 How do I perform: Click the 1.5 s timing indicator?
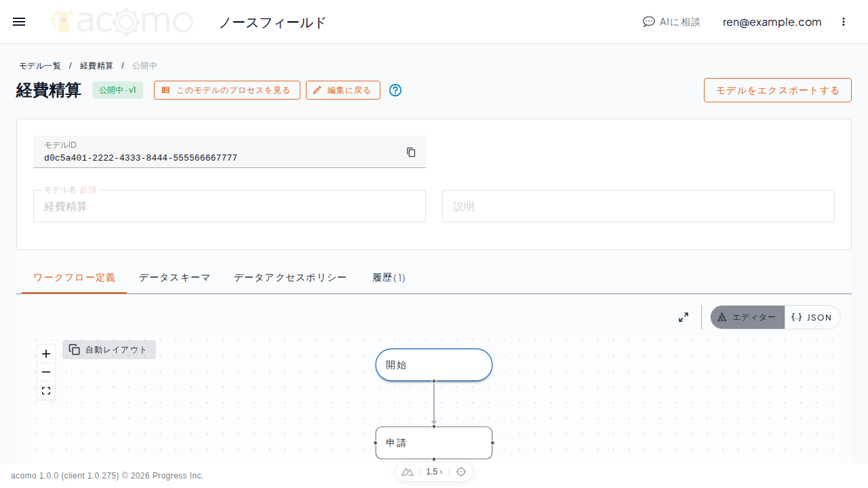click(x=435, y=472)
